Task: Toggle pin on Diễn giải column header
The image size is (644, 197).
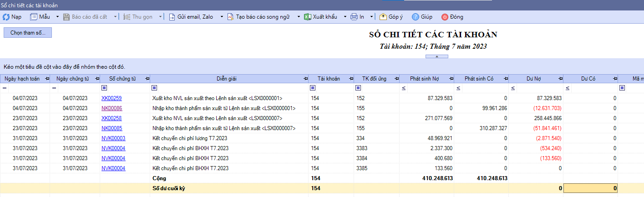Action: pos(304,79)
